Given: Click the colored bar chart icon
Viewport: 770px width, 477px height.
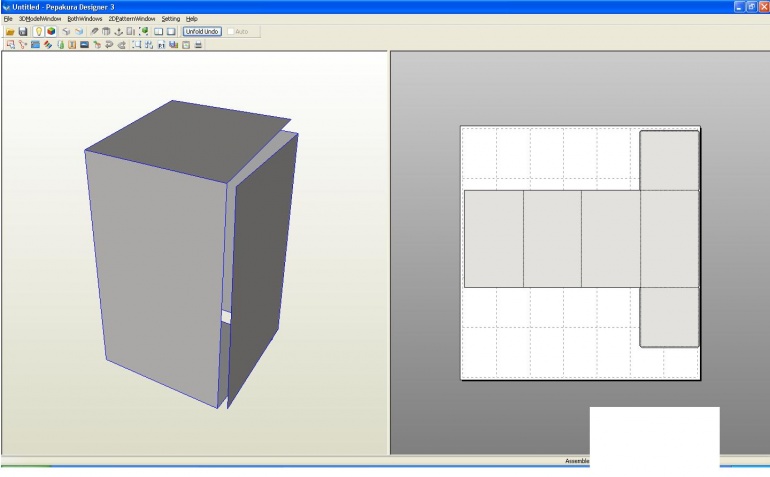Looking at the screenshot, I should tap(173, 45).
